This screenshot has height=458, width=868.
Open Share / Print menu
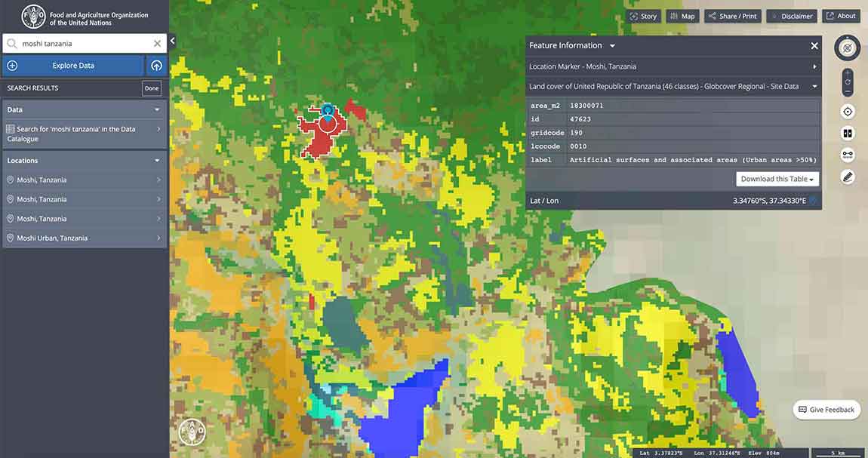tap(732, 16)
